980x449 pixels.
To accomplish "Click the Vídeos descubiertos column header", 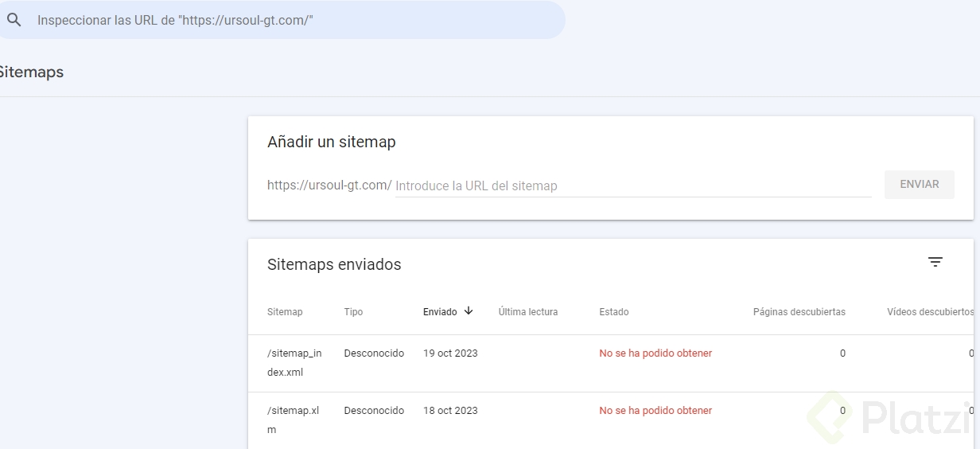I will click(x=930, y=312).
